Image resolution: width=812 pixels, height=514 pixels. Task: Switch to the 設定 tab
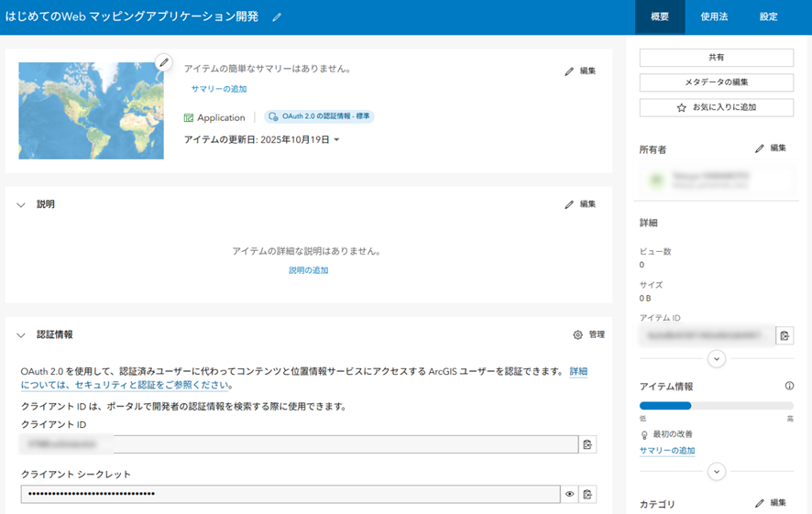pyautogui.click(x=769, y=17)
